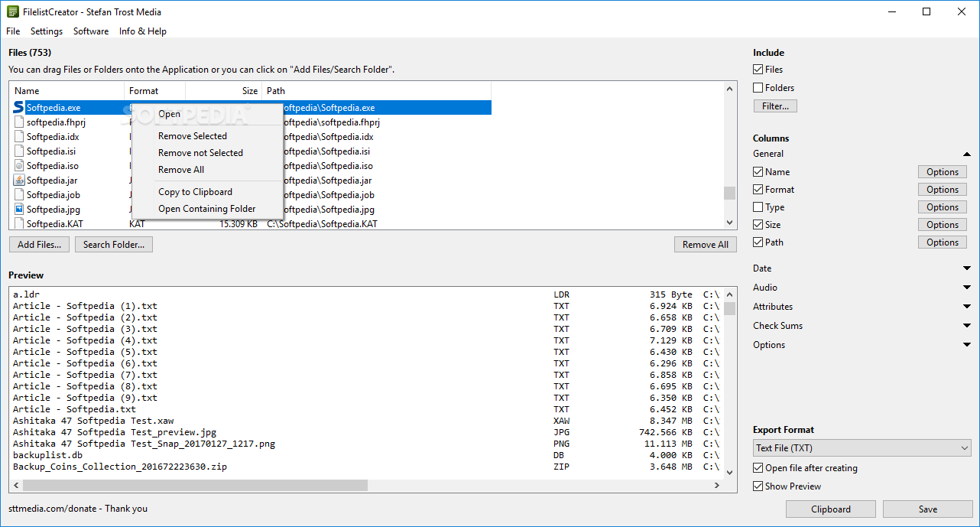Open the Software menu
The image size is (980, 527).
point(91,31)
